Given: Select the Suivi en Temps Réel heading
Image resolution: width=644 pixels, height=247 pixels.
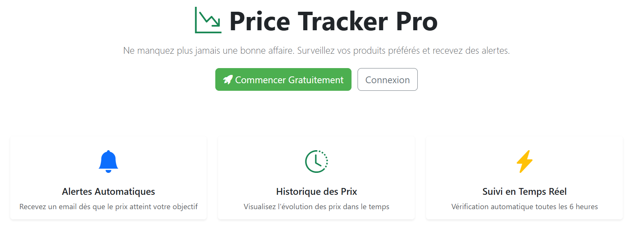Looking at the screenshot, I should (x=524, y=191).
